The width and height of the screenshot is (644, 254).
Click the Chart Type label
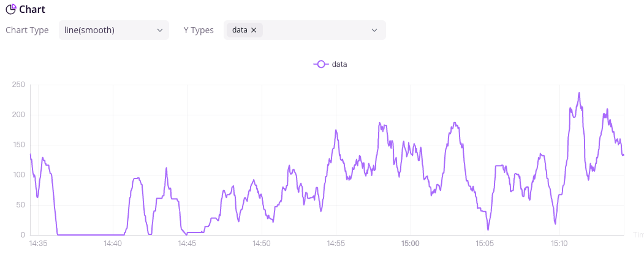27,30
